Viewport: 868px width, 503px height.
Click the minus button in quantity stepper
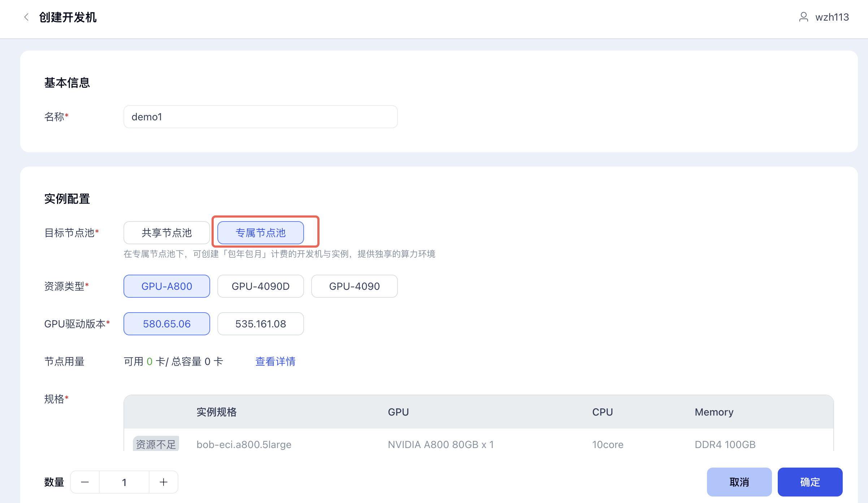coord(85,482)
